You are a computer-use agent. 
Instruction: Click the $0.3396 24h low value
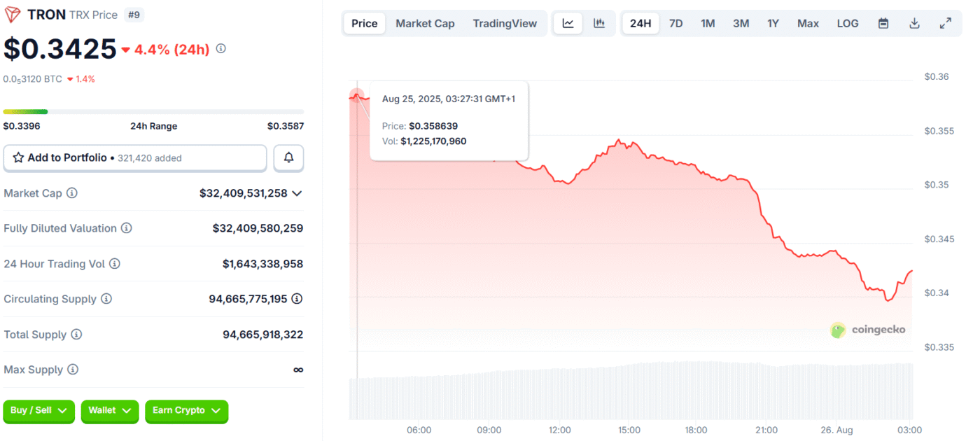[x=22, y=126]
